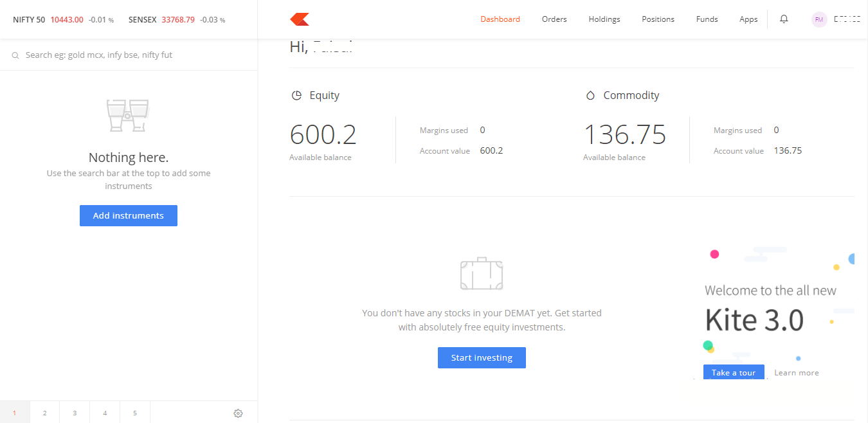Click the Commodity heading
Screen dimensions: 868x423
(x=631, y=95)
